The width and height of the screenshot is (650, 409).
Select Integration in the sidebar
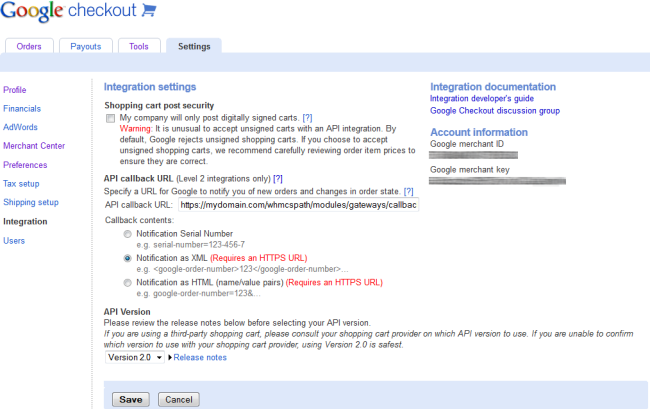pyautogui.click(x=25, y=221)
